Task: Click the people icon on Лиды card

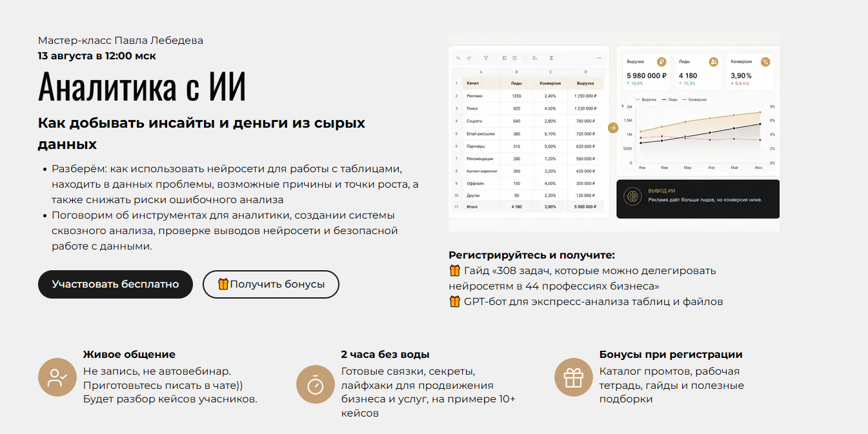Action: [x=713, y=62]
